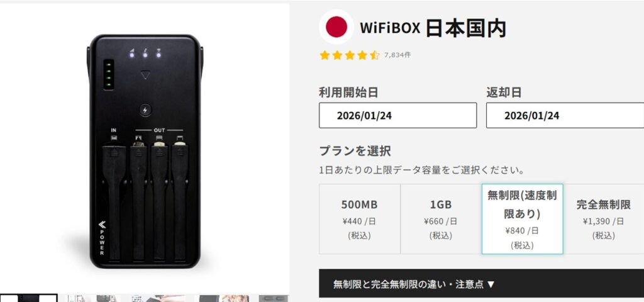Click the 利用開始日 date field

[x=397, y=116]
